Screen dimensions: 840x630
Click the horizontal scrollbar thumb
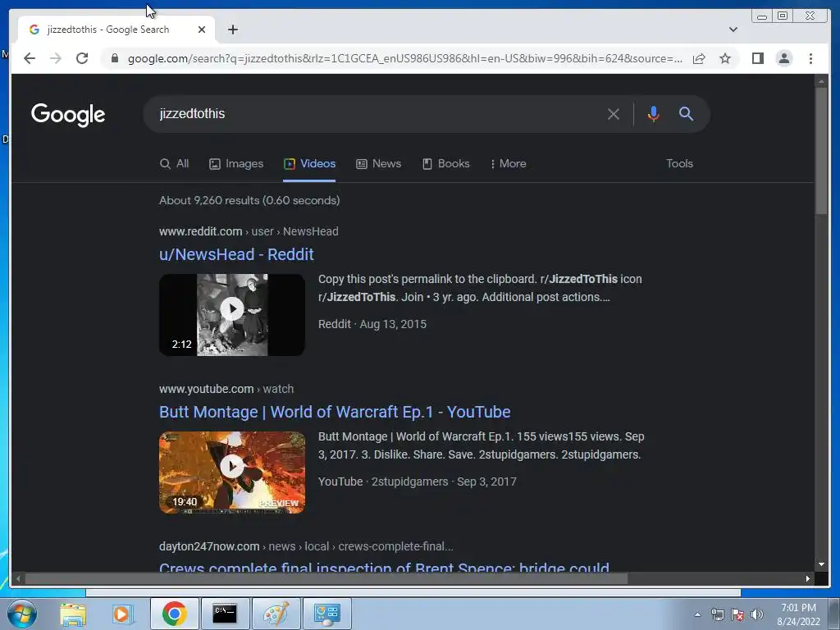click(x=326, y=578)
